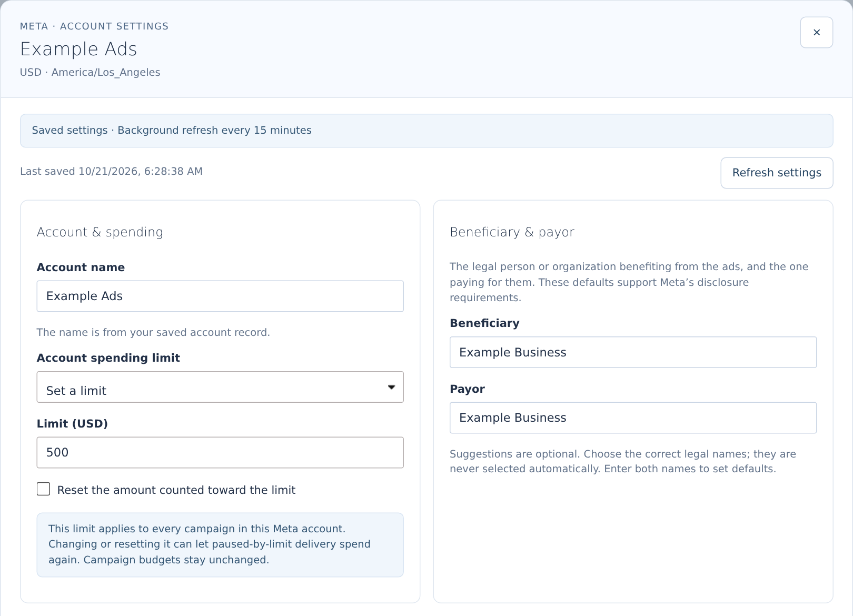Click into the Beneficiary field

[x=633, y=352]
